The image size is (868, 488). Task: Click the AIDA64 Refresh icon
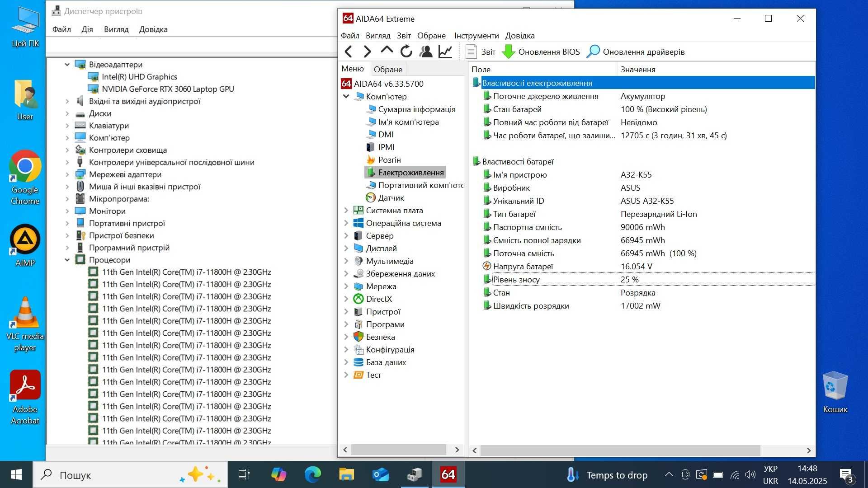click(406, 52)
